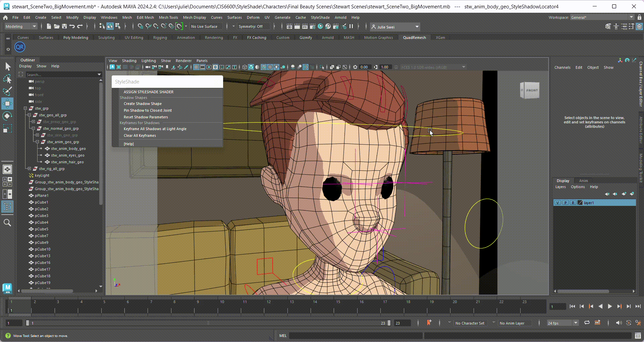This screenshot has width=644, height=342.
Task: Toggle R display type on layer1
Action: tap(573, 203)
